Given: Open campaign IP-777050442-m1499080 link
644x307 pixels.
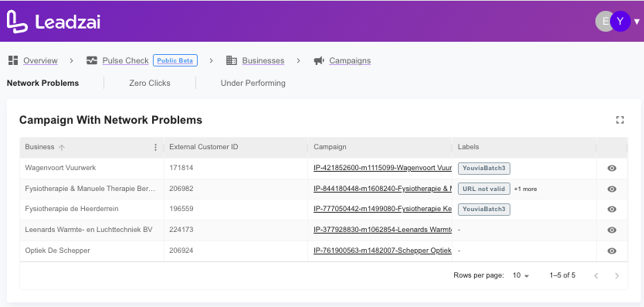Looking at the screenshot, I should point(383,209).
